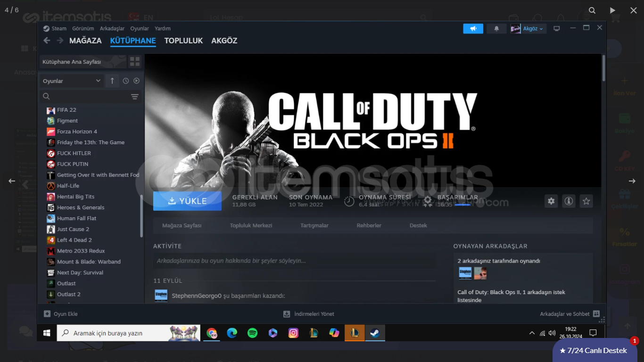
Task: Go to the TOPLULUK section
Action: click(183, 41)
